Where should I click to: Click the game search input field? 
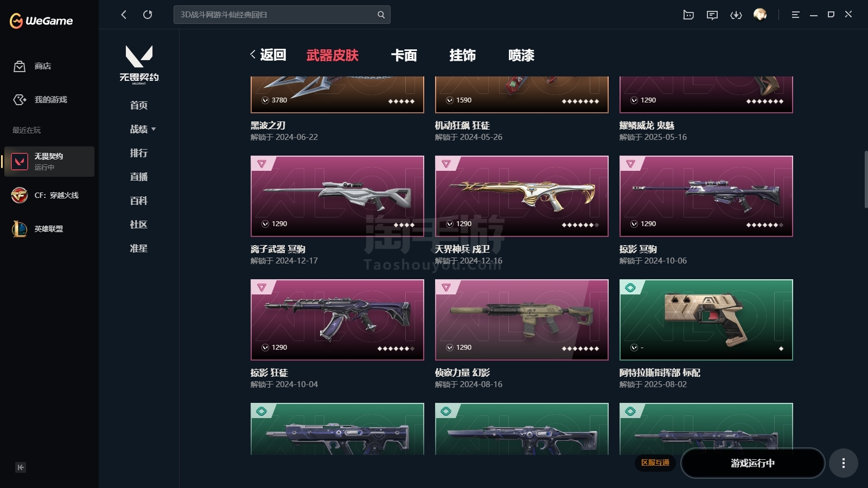tap(276, 15)
